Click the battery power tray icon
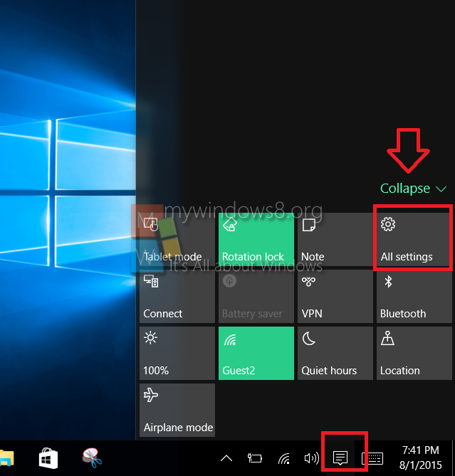The width and height of the screenshot is (455, 476). pos(254,458)
